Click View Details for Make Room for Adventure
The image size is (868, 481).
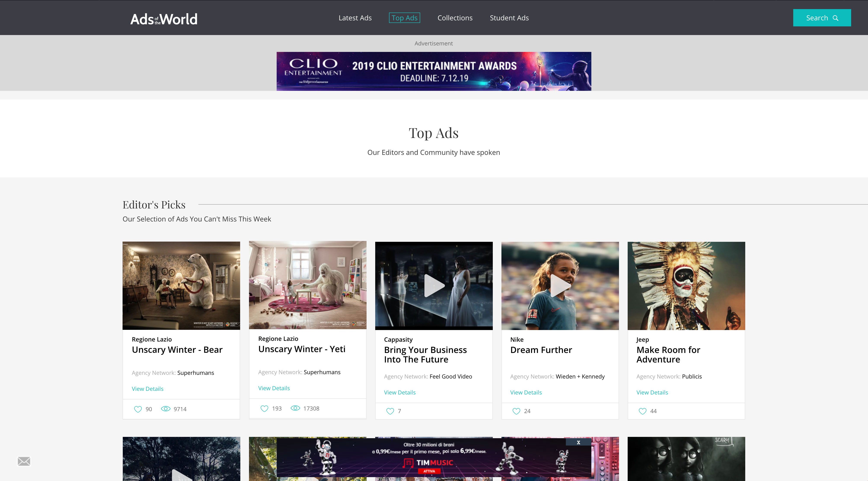point(652,392)
